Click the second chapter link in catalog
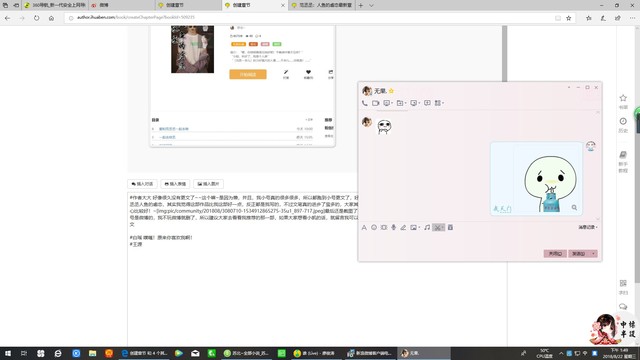640x360 pixels. pos(167,138)
